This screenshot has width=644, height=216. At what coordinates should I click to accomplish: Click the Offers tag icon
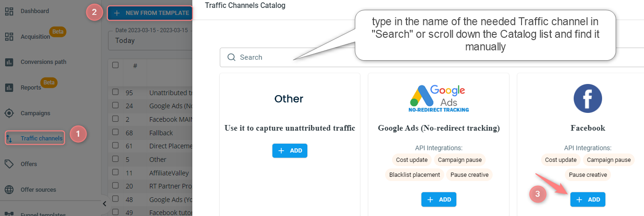pyautogui.click(x=9, y=164)
